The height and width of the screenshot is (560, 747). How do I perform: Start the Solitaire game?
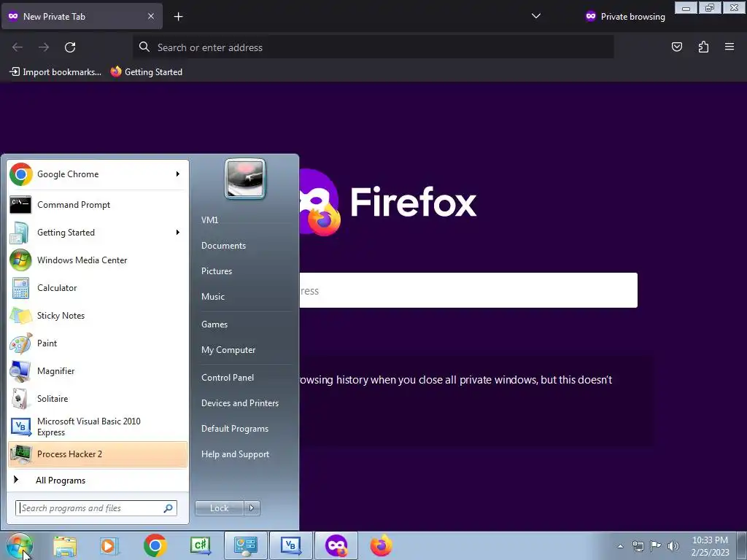pos(98,398)
